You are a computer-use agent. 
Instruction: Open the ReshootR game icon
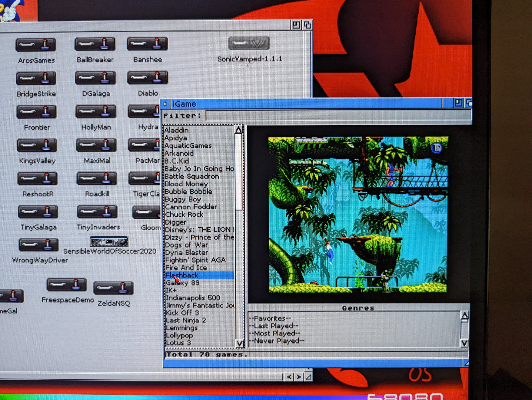click(37, 179)
